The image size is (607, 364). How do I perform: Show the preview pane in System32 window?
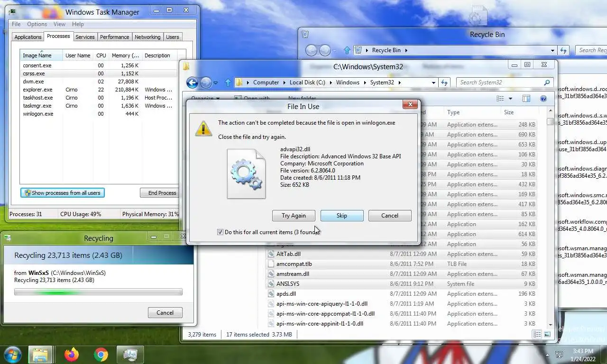tap(526, 99)
